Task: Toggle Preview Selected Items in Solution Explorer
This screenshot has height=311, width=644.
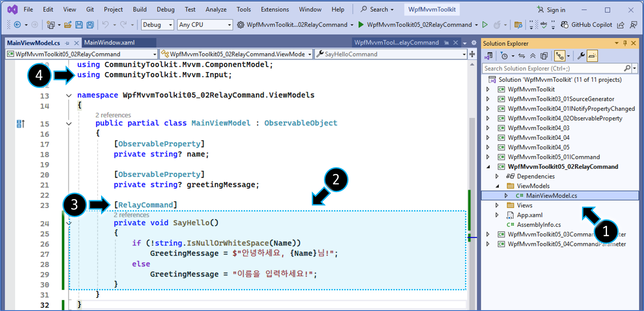Action: [592, 56]
